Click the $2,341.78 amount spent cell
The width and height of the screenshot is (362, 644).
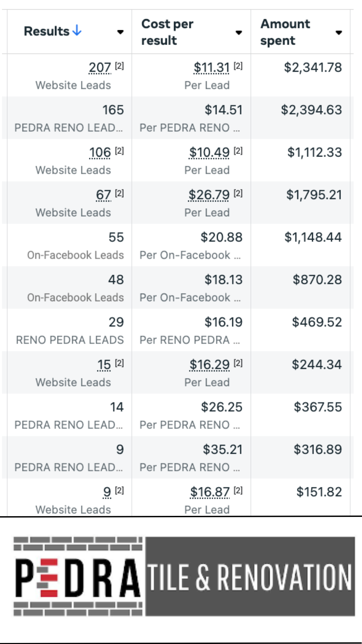313,67
